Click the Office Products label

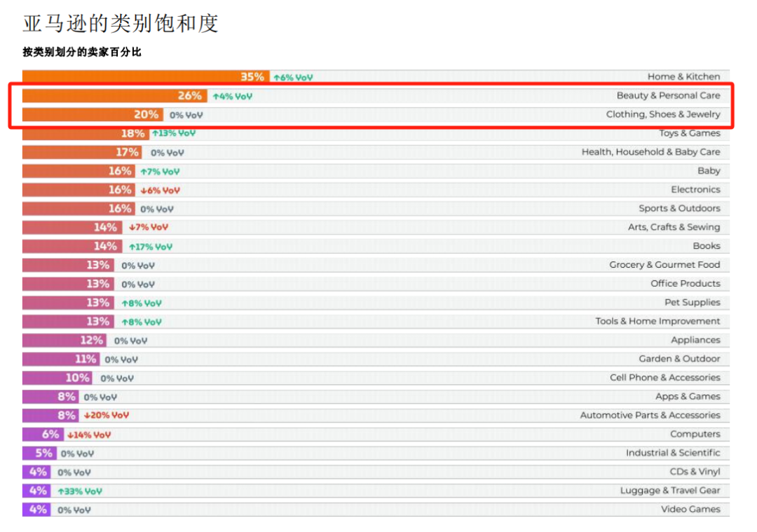[x=685, y=284]
